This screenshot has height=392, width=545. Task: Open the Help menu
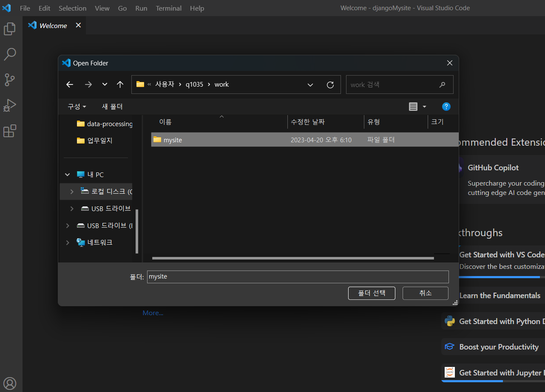197,8
